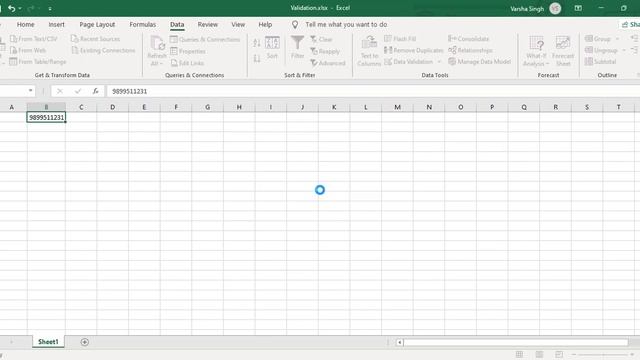This screenshot has height=360, width=640.
Task: Open the Undo history dropdown arrow
Action: click(x=20, y=9)
